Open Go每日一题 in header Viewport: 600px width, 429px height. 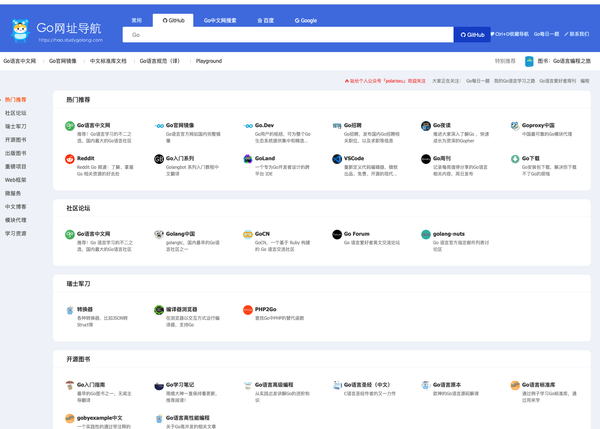click(x=546, y=34)
